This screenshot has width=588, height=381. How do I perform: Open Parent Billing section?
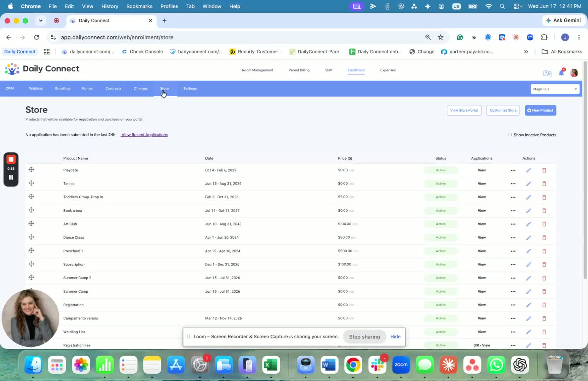[299, 70]
